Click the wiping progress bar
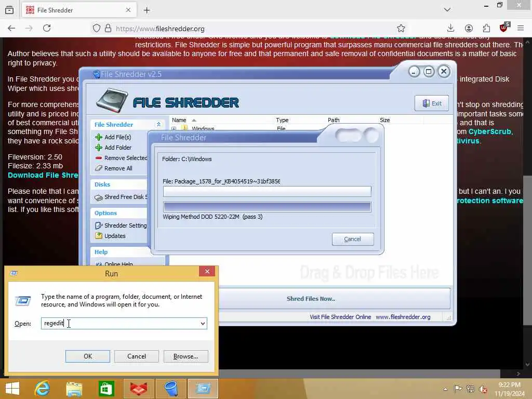 pos(267,207)
